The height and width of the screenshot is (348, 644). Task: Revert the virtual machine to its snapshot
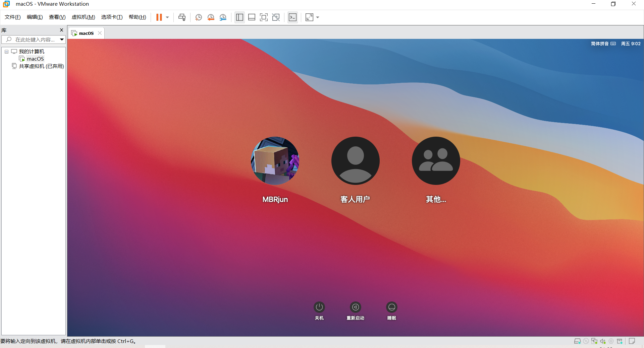[211, 17]
